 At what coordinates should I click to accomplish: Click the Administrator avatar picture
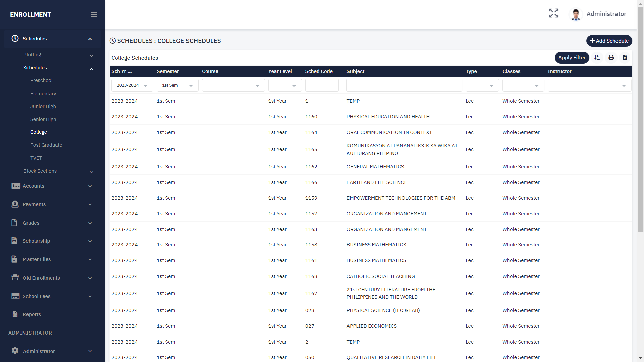(x=576, y=14)
